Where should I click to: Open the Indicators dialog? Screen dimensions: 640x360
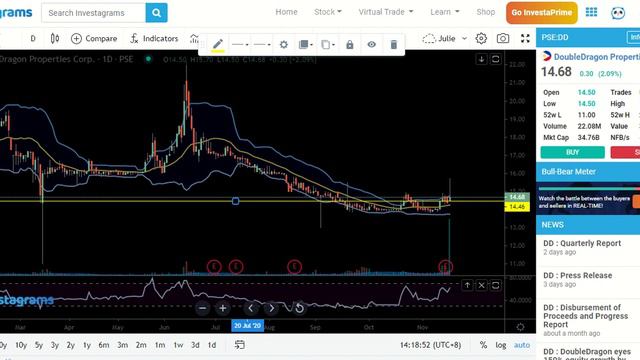[x=155, y=38]
